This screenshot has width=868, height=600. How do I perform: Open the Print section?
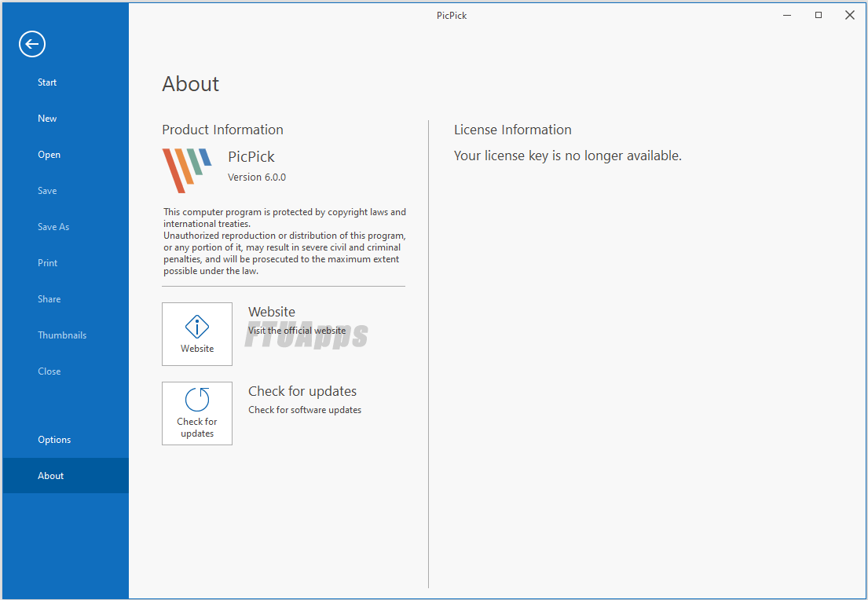(65, 263)
